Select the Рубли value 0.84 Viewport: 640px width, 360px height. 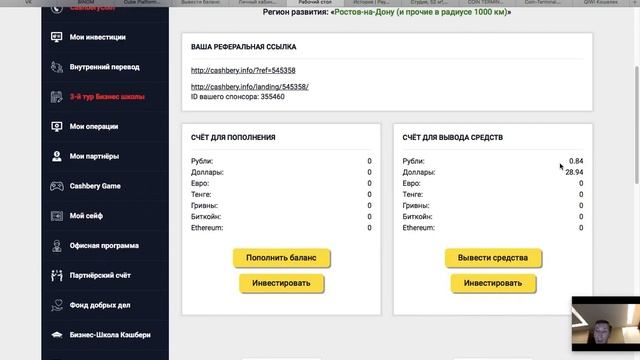tap(576, 161)
